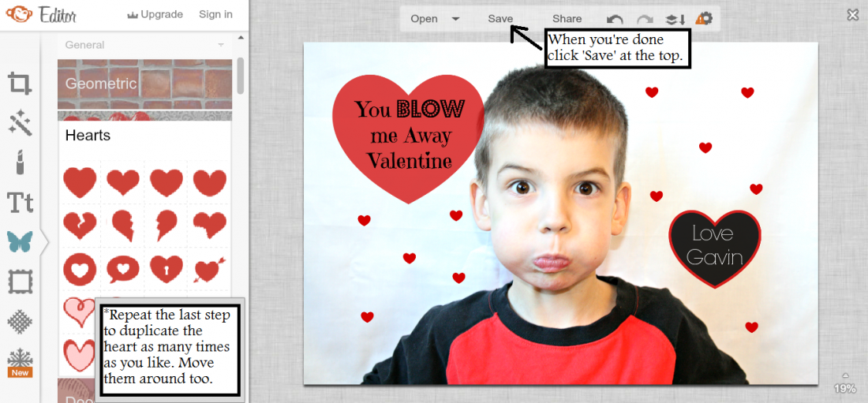Click the PicMonkey monkey logo
Screen dimensions: 868x403
tap(19, 14)
